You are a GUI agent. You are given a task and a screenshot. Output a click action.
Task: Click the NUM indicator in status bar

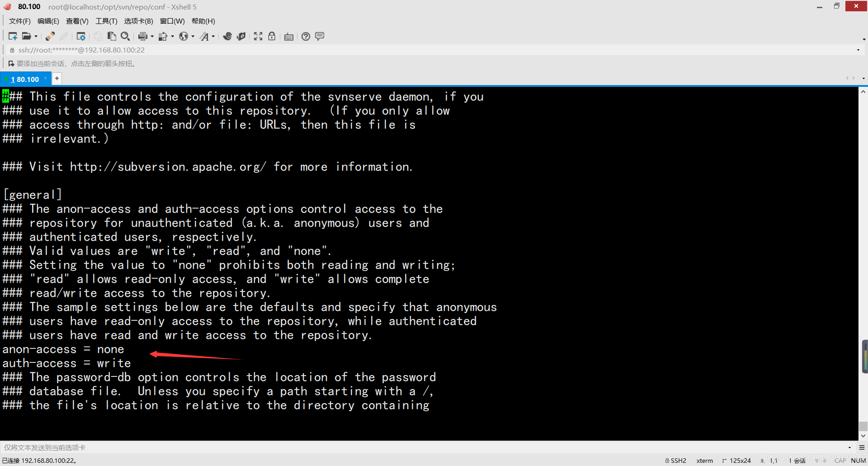pyautogui.click(x=858, y=461)
